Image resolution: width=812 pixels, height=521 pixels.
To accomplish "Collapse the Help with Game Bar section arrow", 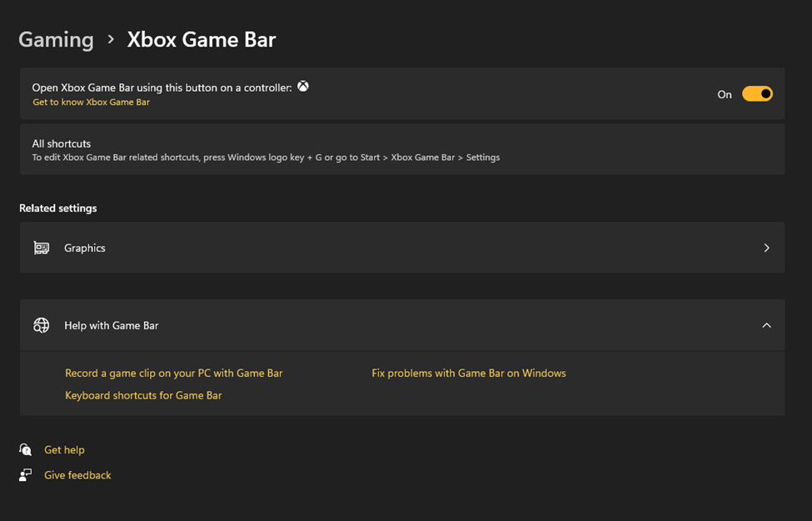I will (x=766, y=326).
